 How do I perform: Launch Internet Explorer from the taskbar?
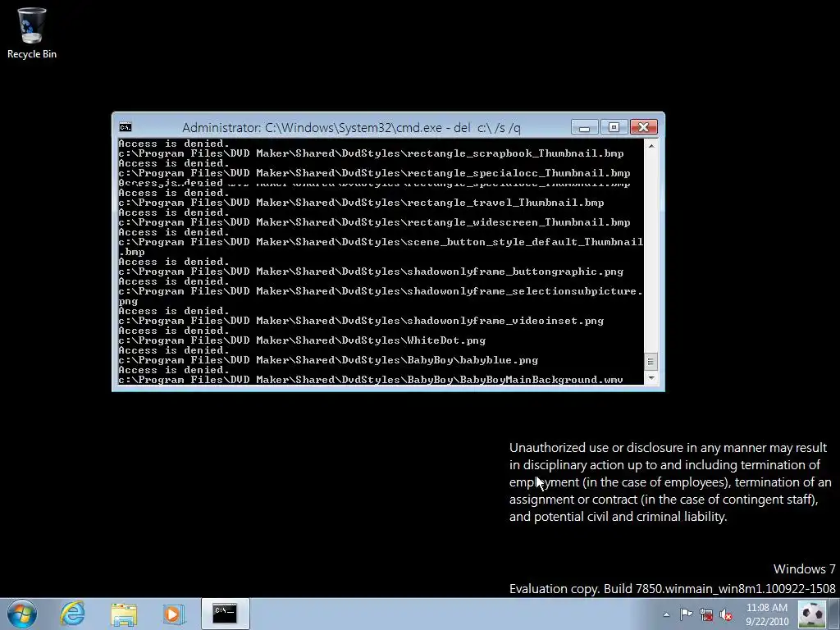tap(72, 614)
